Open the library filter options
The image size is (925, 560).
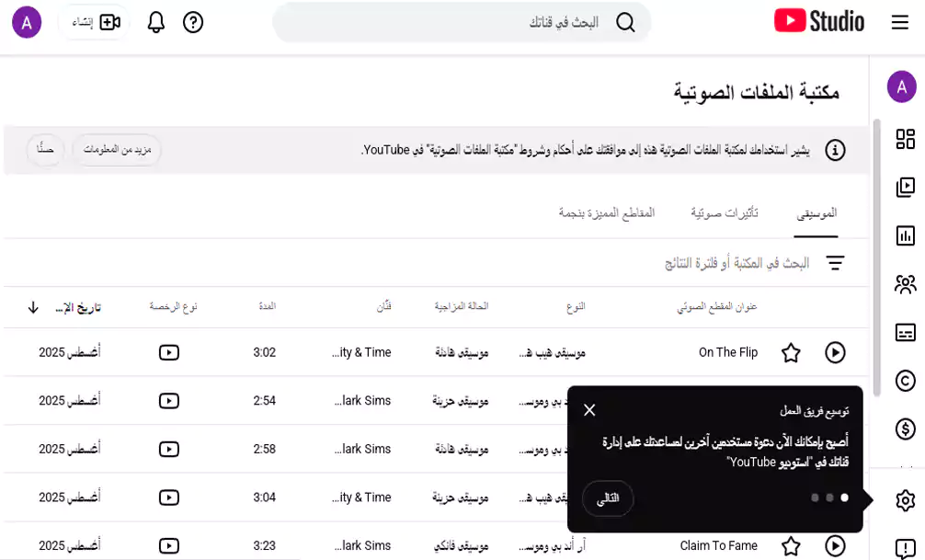(x=836, y=262)
